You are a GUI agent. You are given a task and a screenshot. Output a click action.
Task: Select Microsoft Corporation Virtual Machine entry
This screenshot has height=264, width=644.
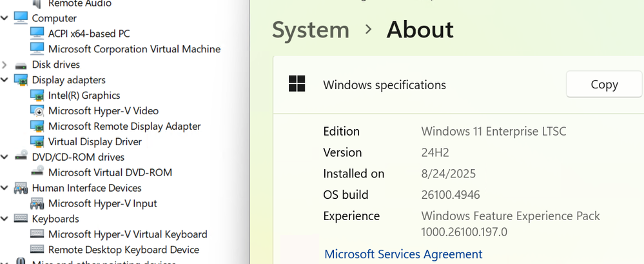click(134, 49)
